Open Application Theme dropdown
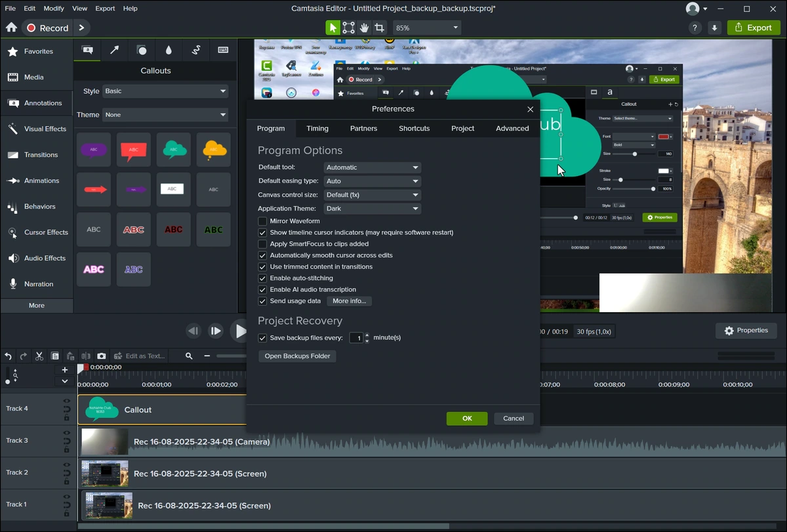 pos(372,209)
